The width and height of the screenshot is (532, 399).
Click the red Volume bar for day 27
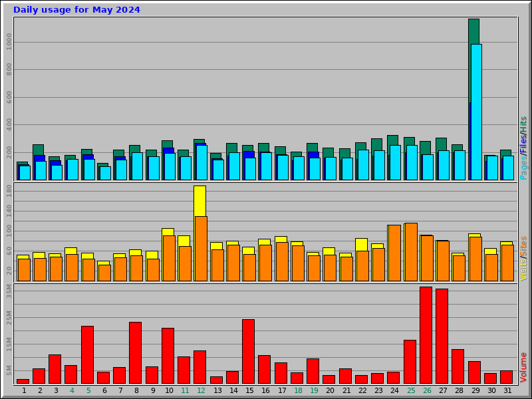click(x=442, y=336)
